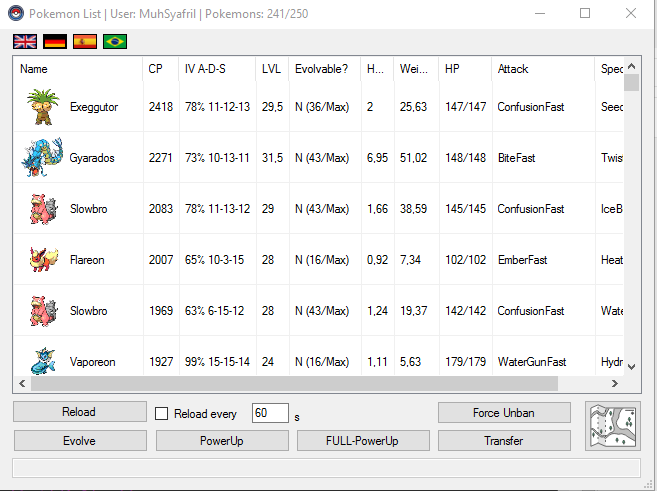Select the Flareon name text
Viewport: 657px width, 491px height.
click(x=87, y=260)
